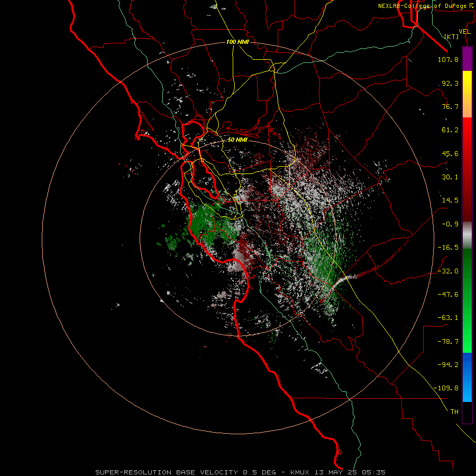Select the 107.8 value on velocity scale

[448, 59]
